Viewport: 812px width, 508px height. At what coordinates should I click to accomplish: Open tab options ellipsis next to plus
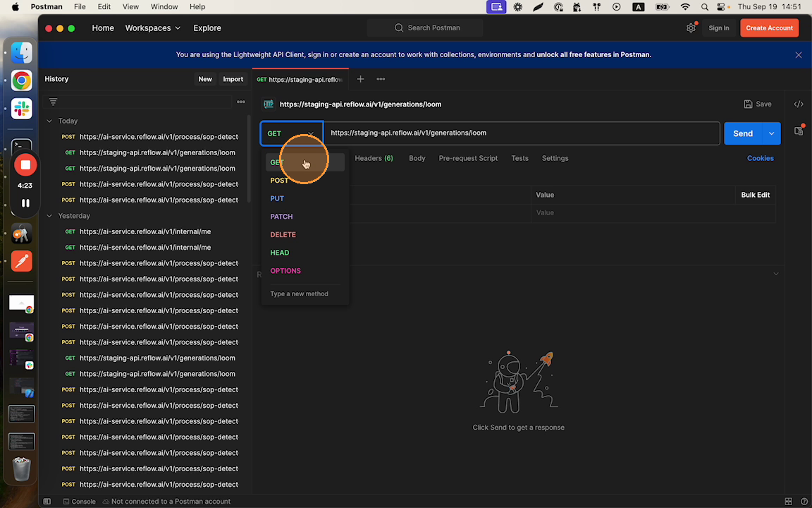coord(381,79)
